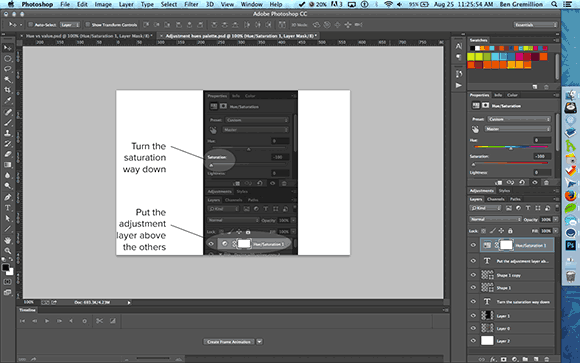Hide the Hue/Saturation 1 layer
Viewport: 580px width, 363px height.
[x=473, y=245]
